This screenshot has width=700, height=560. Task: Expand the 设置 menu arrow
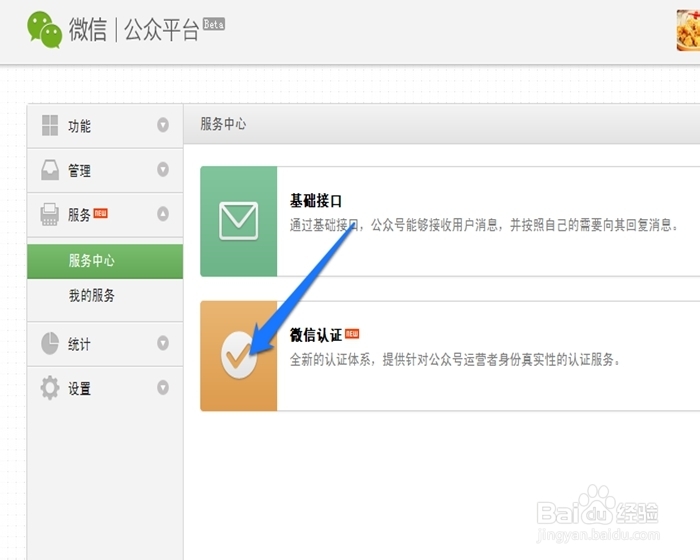coord(163,387)
